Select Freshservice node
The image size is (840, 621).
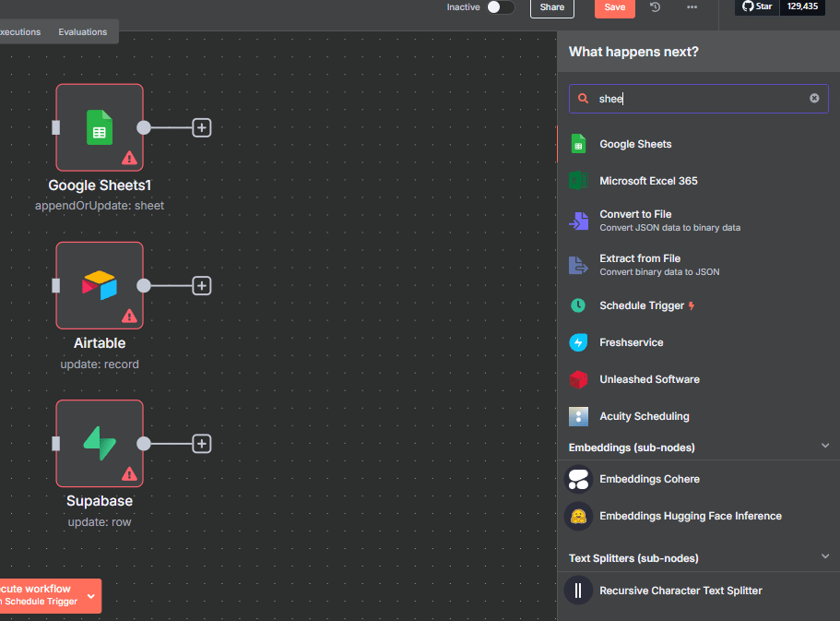coord(699,342)
